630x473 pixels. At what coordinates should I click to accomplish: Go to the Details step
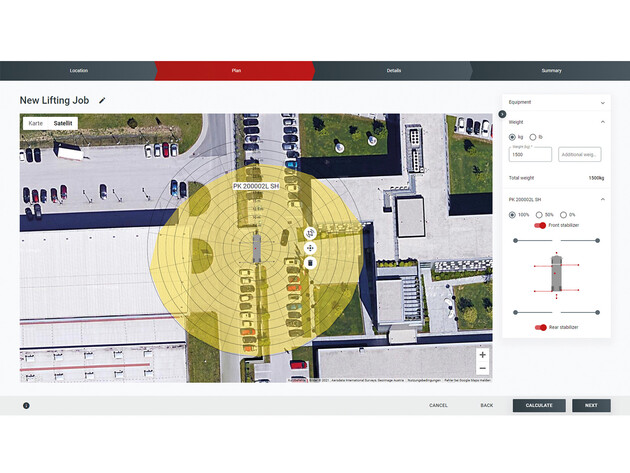(394, 71)
